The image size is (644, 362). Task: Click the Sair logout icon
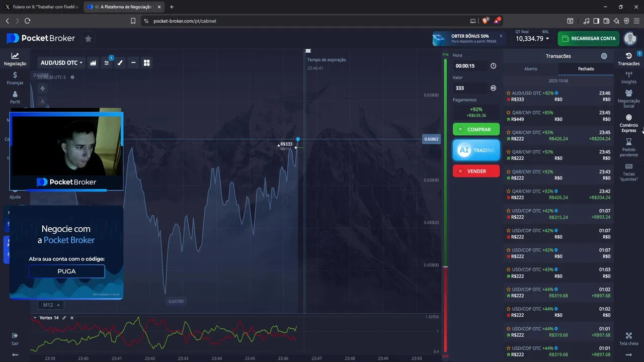tap(15, 339)
